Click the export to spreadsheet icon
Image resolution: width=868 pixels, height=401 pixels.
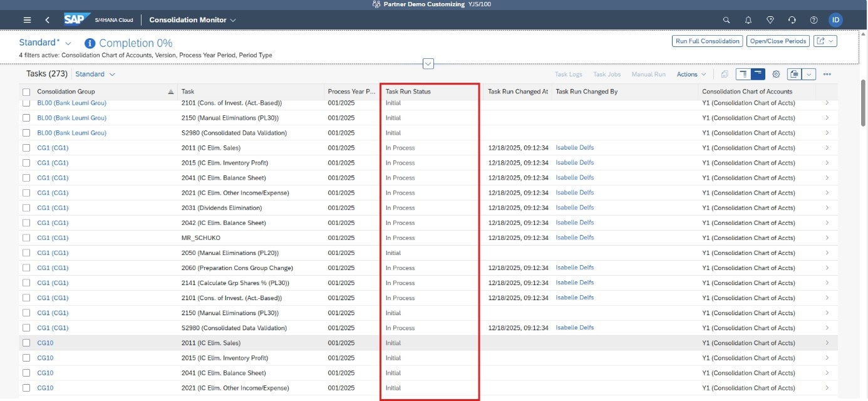click(x=794, y=74)
